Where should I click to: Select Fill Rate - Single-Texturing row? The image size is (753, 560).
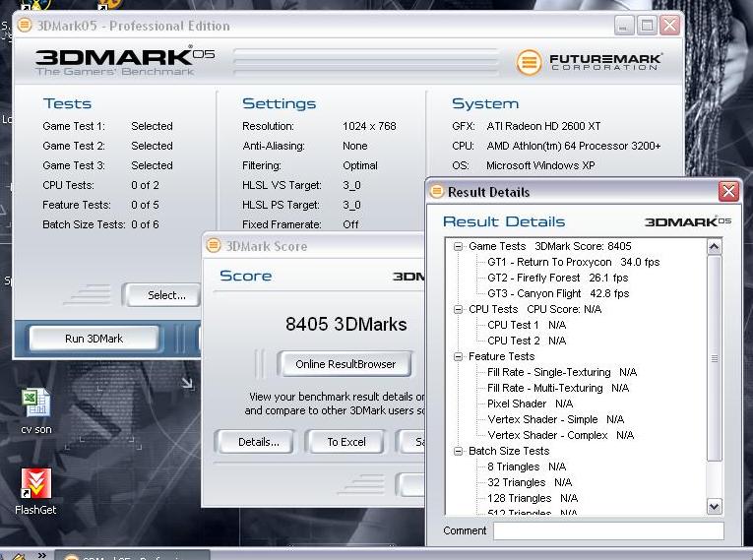click(562, 372)
